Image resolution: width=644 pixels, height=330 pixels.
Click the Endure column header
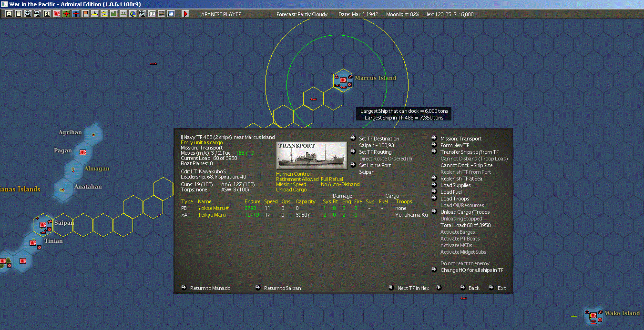pyautogui.click(x=253, y=201)
